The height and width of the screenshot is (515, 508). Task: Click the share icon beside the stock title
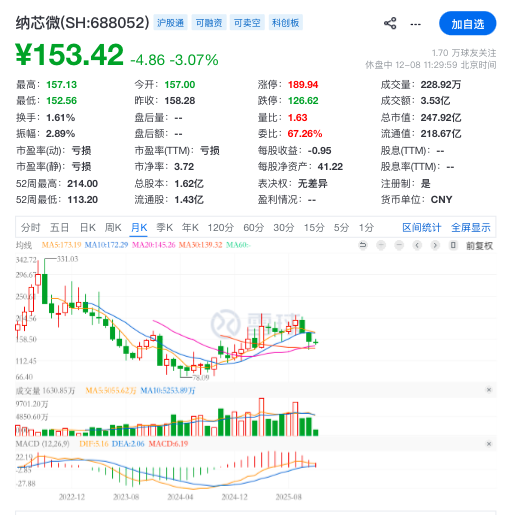tap(390, 23)
